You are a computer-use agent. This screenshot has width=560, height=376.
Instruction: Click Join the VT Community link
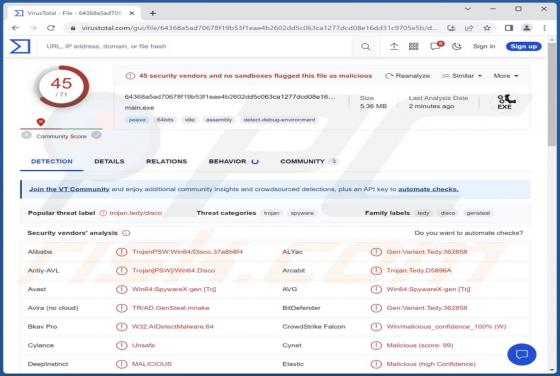click(x=69, y=189)
